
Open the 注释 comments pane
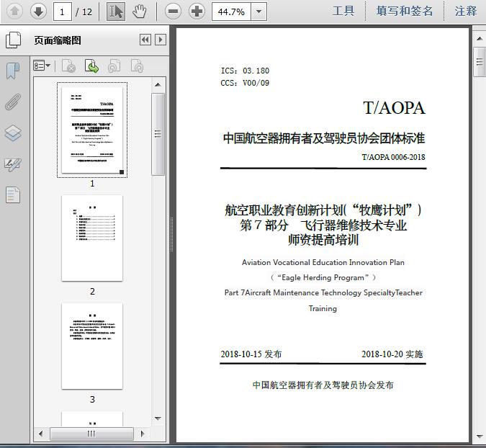[466, 11]
